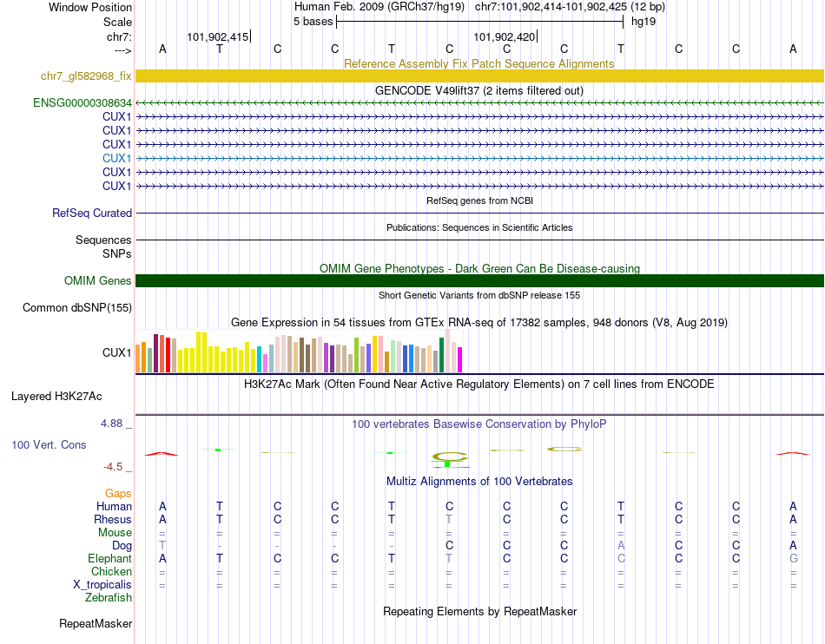The image size is (825, 644).
Task: Click the Chicken species row label
Action: [x=111, y=571]
